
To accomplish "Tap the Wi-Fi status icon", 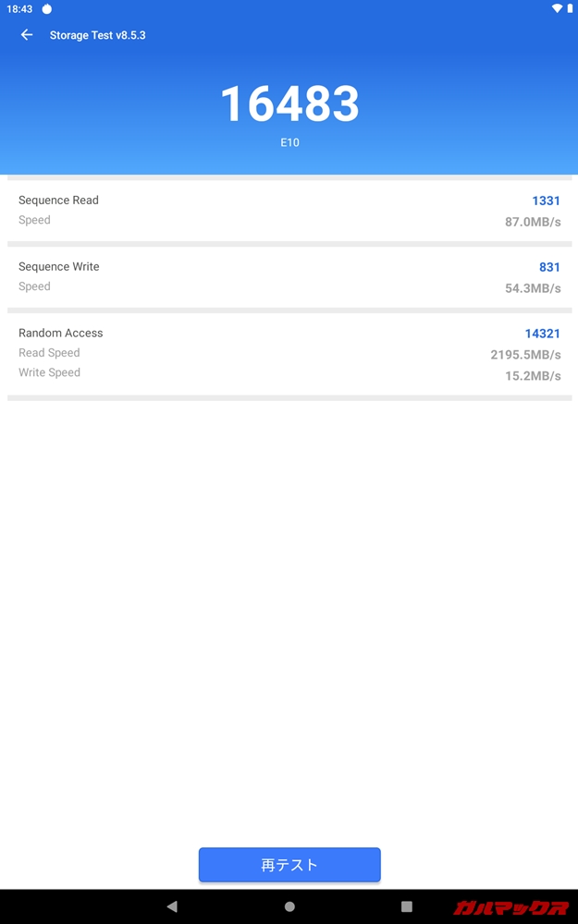I will click(557, 8).
